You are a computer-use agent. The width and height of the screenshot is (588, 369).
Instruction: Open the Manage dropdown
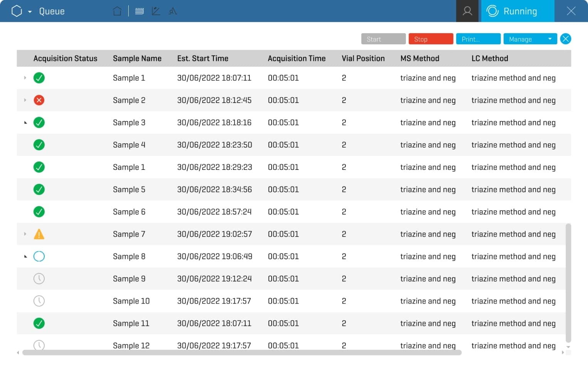[x=530, y=39]
